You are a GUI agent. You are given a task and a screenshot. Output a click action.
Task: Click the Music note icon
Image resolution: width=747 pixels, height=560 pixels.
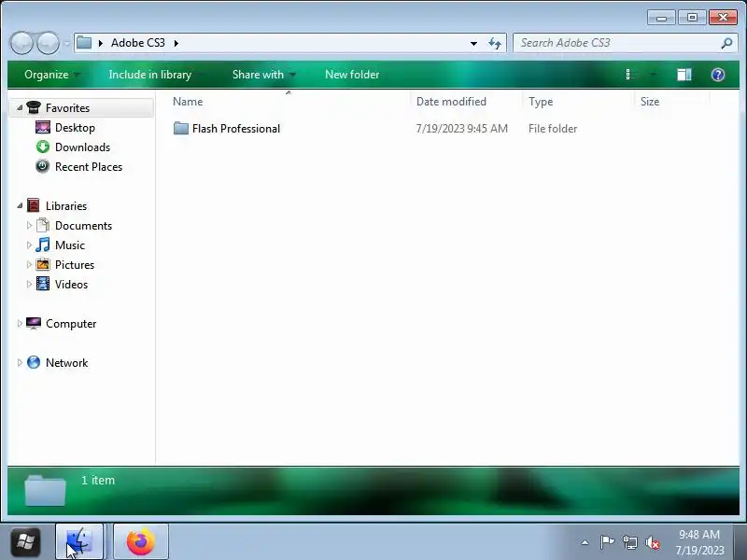coord(42,245)
